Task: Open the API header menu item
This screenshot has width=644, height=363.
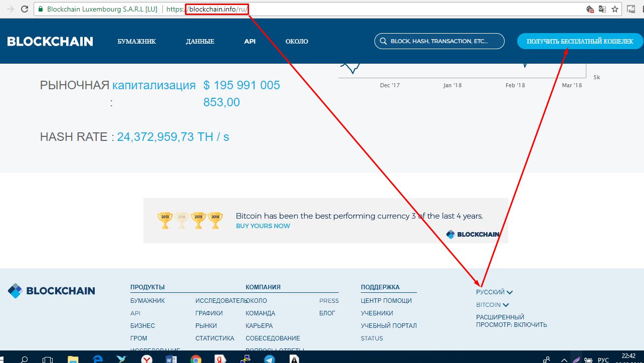Action: tap(250, 42)
